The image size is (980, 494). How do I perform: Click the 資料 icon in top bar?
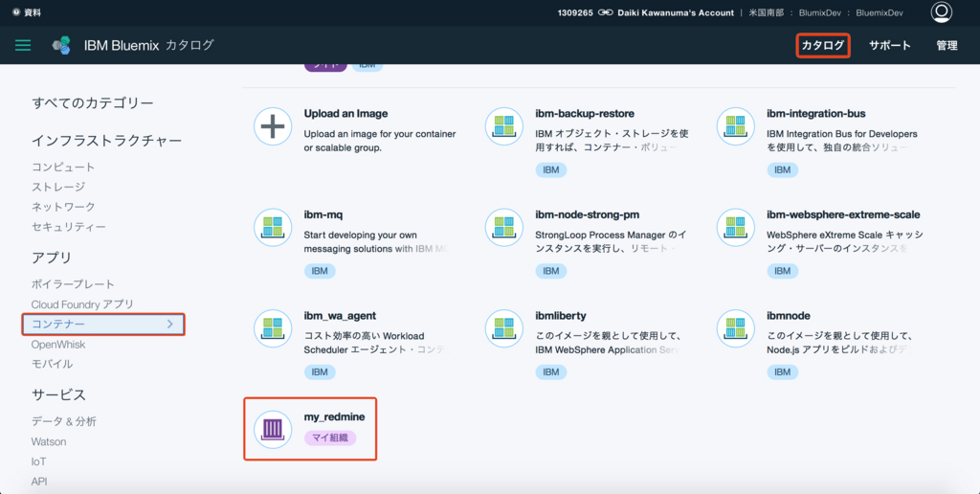click(x=16, y=12)
